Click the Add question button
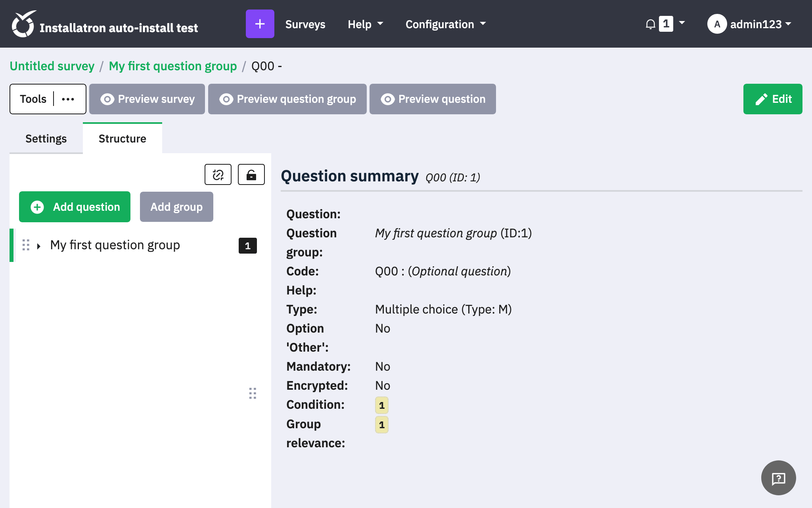812x508 pixels. click(x=75, y=207)
